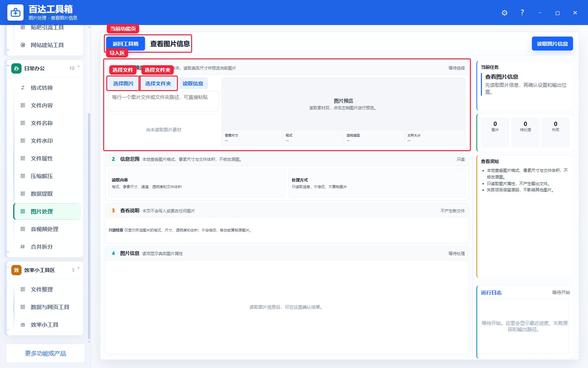This screenshot has width=588, height=368.
Task: Open 格式转换 in the sidebar
Action: (47, 88)
